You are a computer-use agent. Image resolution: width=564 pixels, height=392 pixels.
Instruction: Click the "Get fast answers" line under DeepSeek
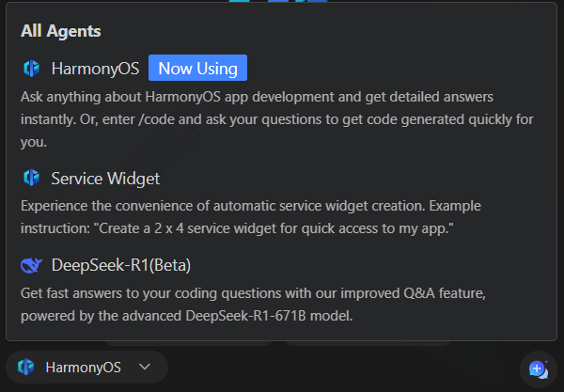point(254,293)
